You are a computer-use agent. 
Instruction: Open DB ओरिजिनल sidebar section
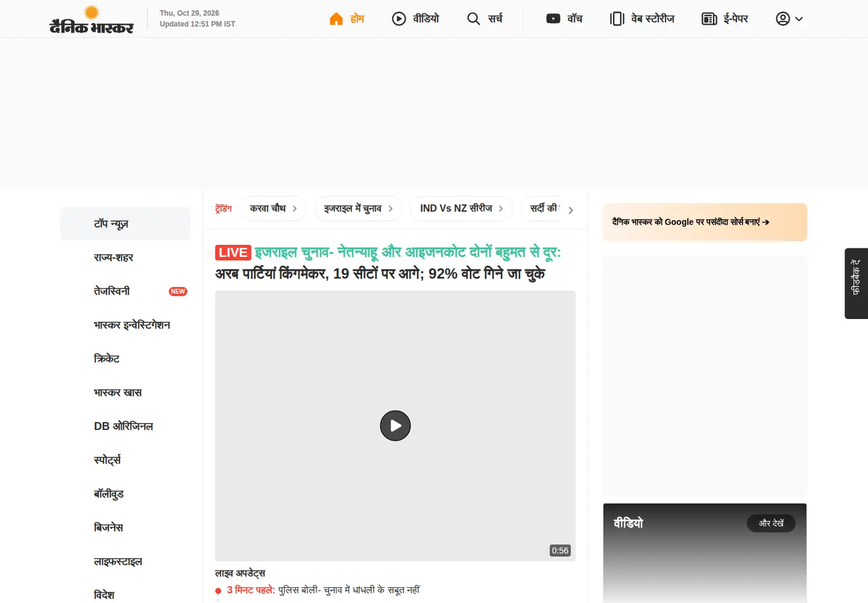click(x=125, y=426)
